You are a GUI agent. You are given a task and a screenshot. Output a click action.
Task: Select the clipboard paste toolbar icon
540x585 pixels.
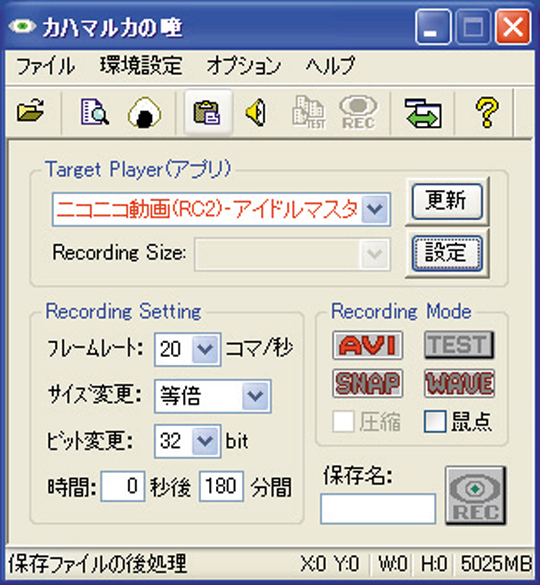click(207, 112)
